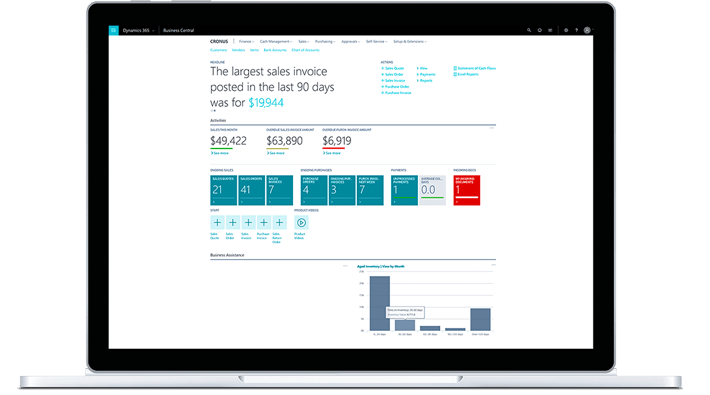Open Statement of Cash Flows report
This screenshot has height=395, width=710.
click(475, 68)
